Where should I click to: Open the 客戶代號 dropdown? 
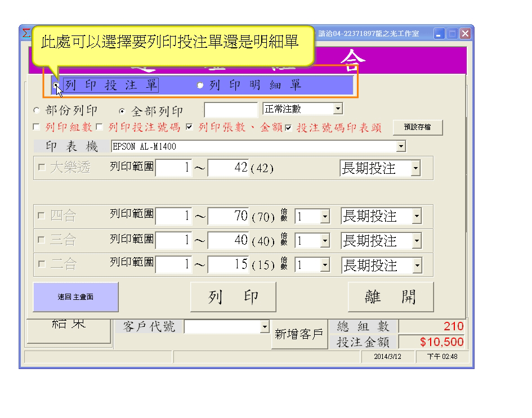(x=265, y=327)
